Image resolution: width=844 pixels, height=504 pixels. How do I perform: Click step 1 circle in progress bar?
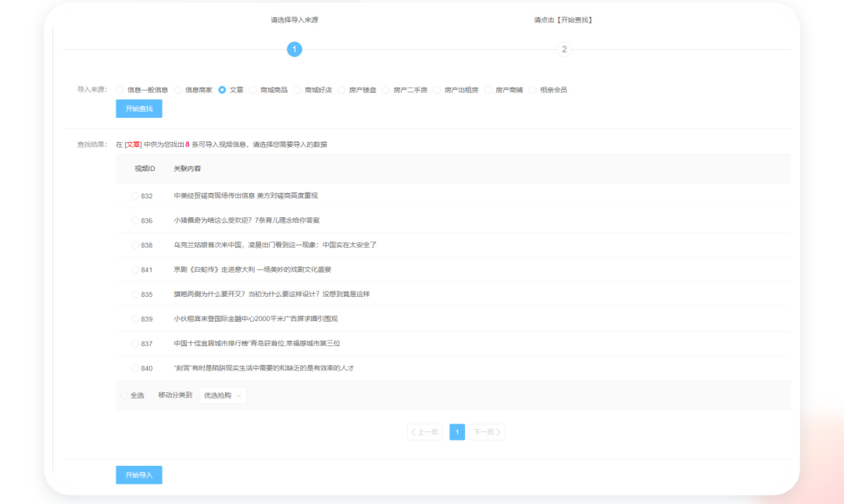pyautogui.click(x=294, y=49)
